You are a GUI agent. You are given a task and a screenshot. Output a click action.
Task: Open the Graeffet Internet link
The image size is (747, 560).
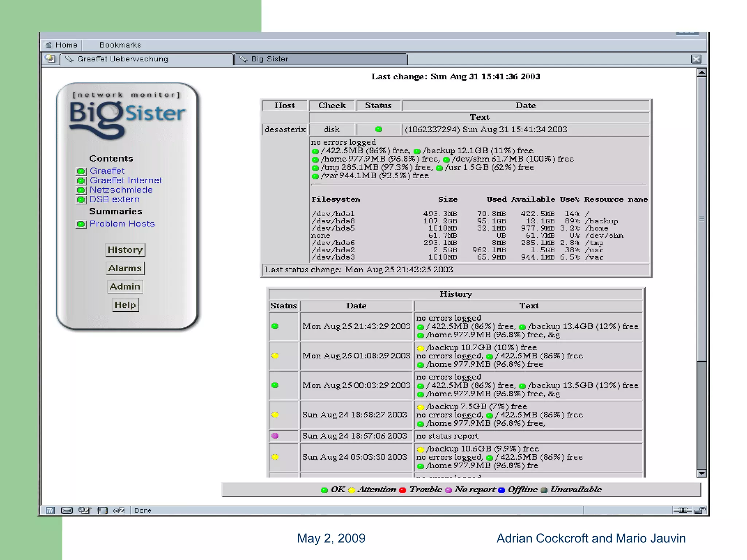coord(126,180)
